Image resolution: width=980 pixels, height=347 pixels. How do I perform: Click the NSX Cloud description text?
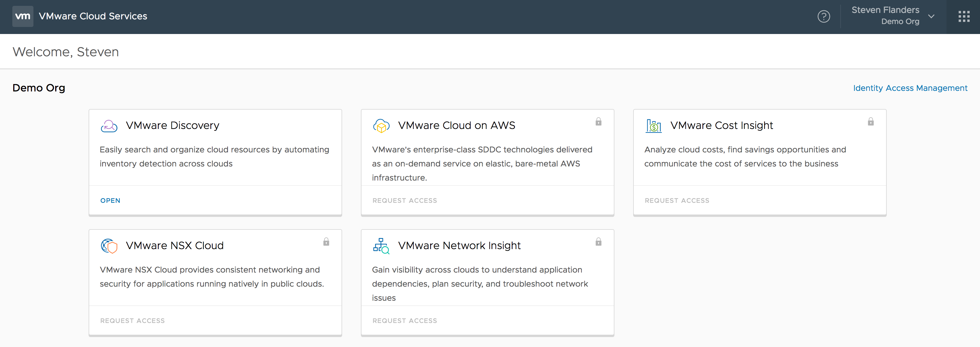[x=212, y=277]
